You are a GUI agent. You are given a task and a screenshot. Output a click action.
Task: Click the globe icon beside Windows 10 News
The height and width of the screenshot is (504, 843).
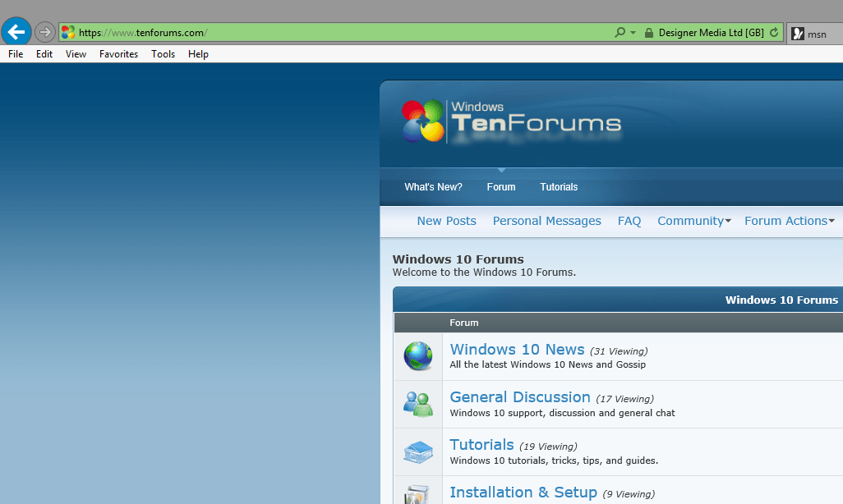tap(417, 355)
